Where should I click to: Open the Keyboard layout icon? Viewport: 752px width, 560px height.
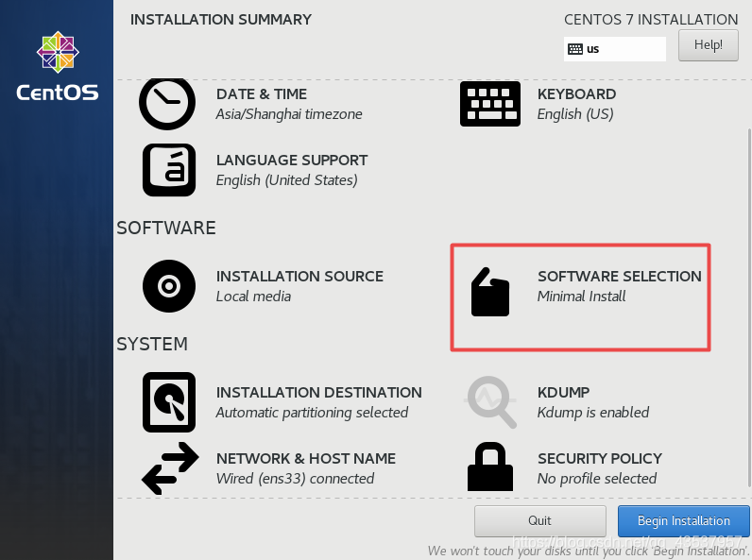click(490, 104)
